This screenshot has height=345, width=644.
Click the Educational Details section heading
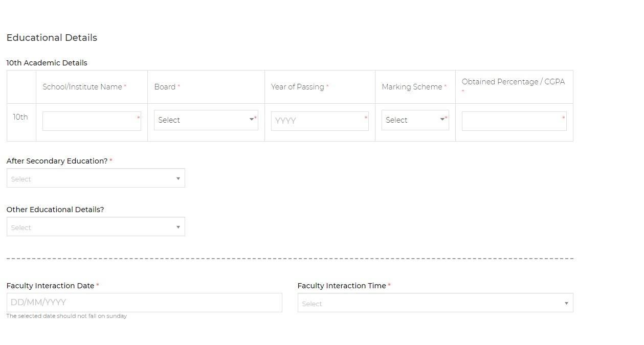[x=52, y=38]
